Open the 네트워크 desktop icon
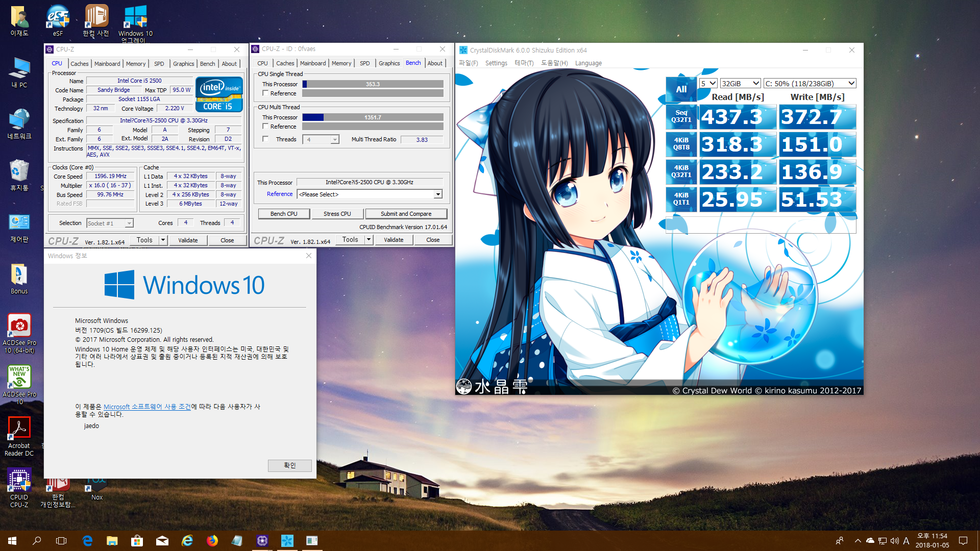The width and height of the screenshot is (980, 551). coord(19,124)
